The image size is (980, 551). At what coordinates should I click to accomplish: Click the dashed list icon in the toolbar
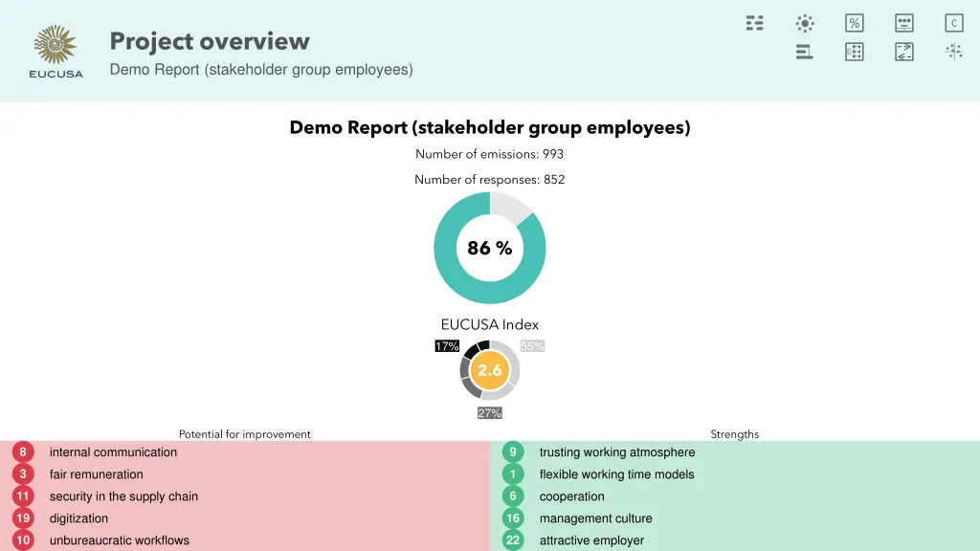[754, 23]
